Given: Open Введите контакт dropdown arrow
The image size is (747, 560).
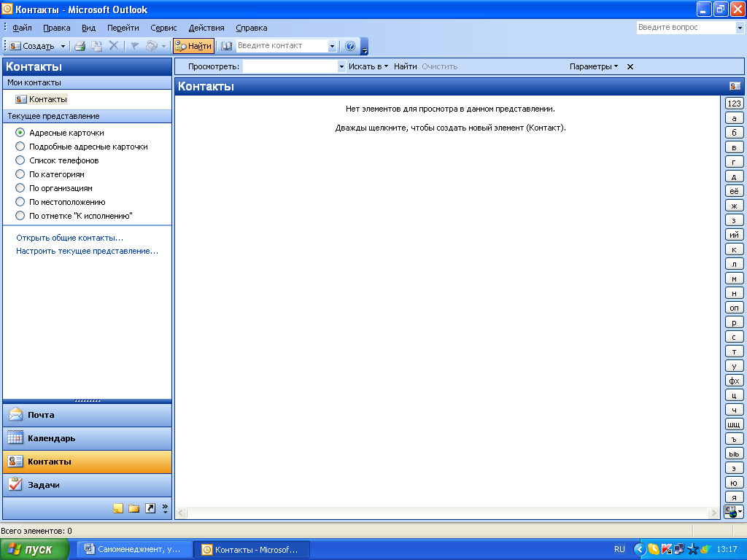Looking at the screenshot, I should (332, 46).
